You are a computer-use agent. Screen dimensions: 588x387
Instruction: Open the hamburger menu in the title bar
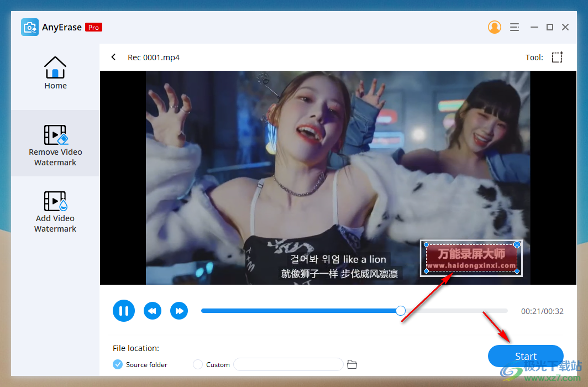pos(514,27)
